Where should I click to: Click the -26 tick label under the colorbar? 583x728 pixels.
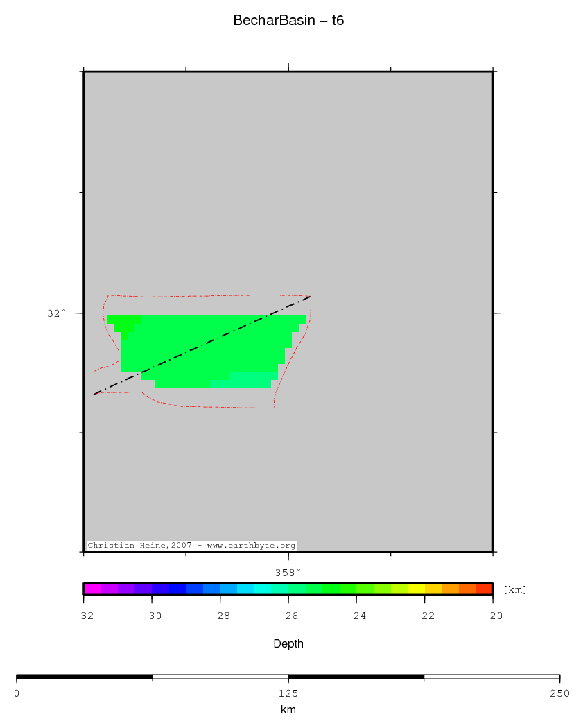pyautogui.click(x=288, y=616)
